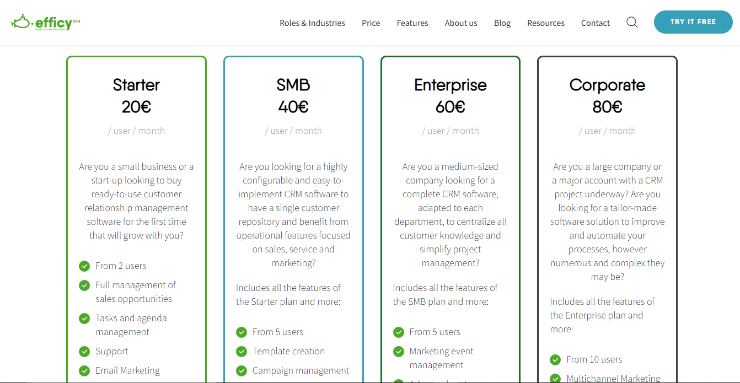This screenshot has width=740, height=383.
Task: Click the efficy logo
Action: click(46, 22)
